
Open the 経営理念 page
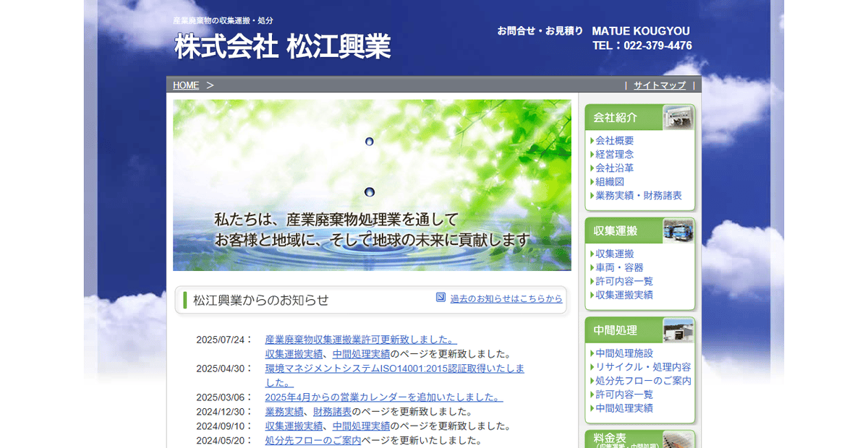[615, 154]
